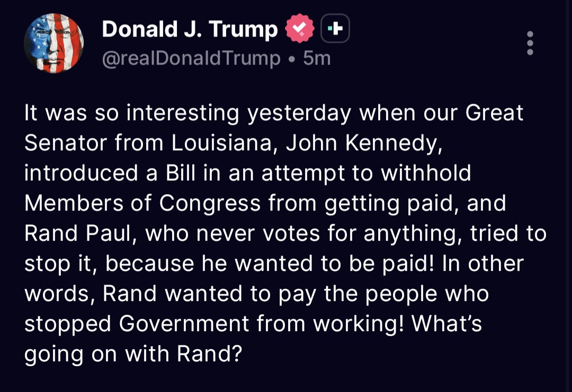
Task: Click the phrase "Members of Congress"
Action: pos(142,203)
